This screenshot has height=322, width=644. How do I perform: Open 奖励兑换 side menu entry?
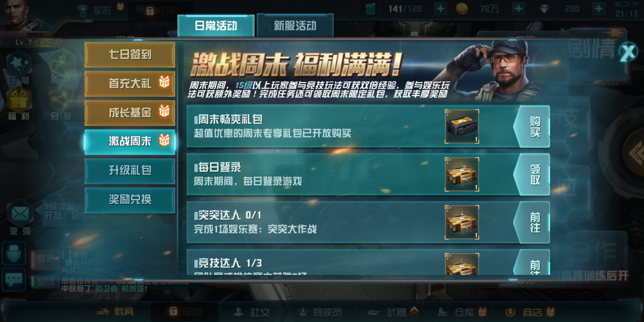pyautogui.click(x=130, y=200)
